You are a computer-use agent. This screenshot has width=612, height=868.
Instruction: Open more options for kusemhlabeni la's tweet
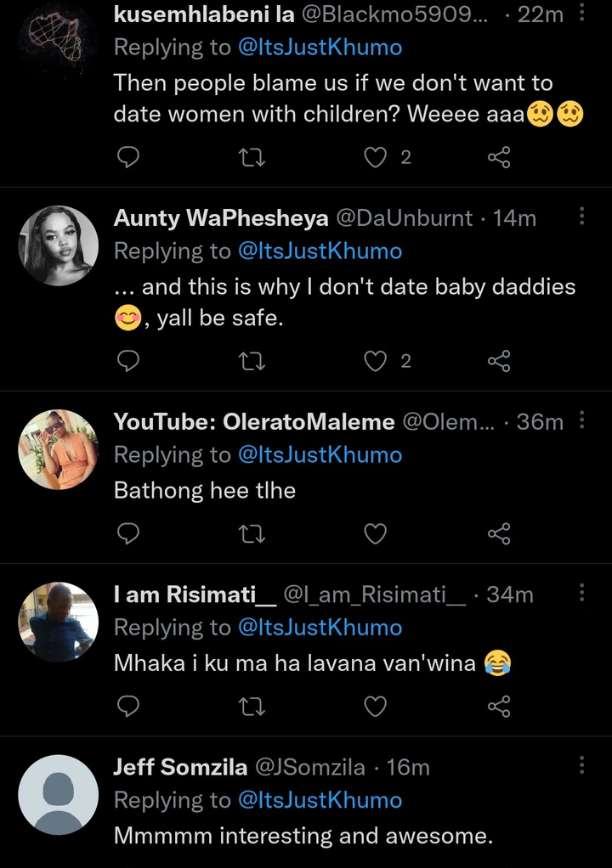point(581,13)
